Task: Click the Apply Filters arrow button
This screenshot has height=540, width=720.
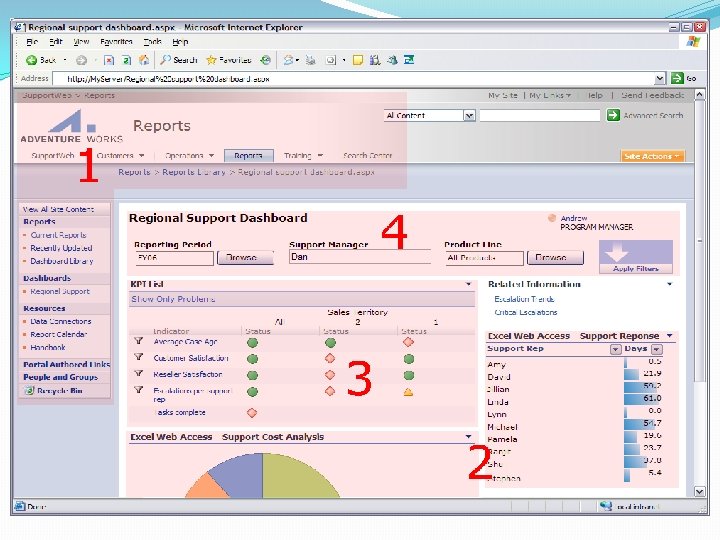Action: [636, 257]
